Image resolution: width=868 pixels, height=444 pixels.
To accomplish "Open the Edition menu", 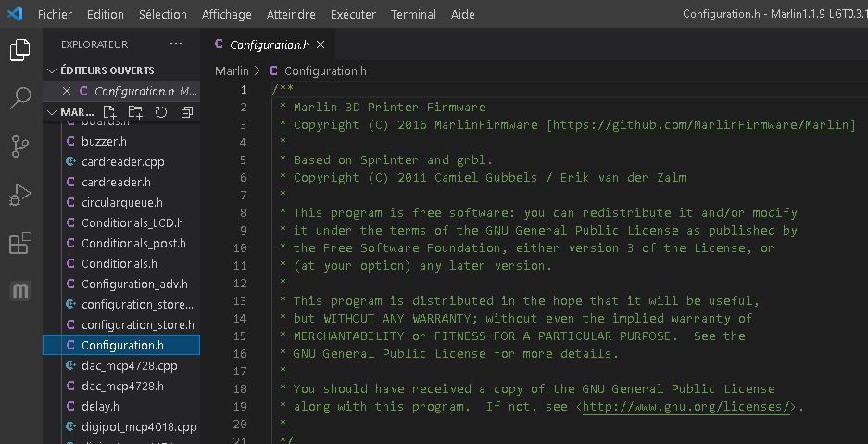I will point(106,15).
